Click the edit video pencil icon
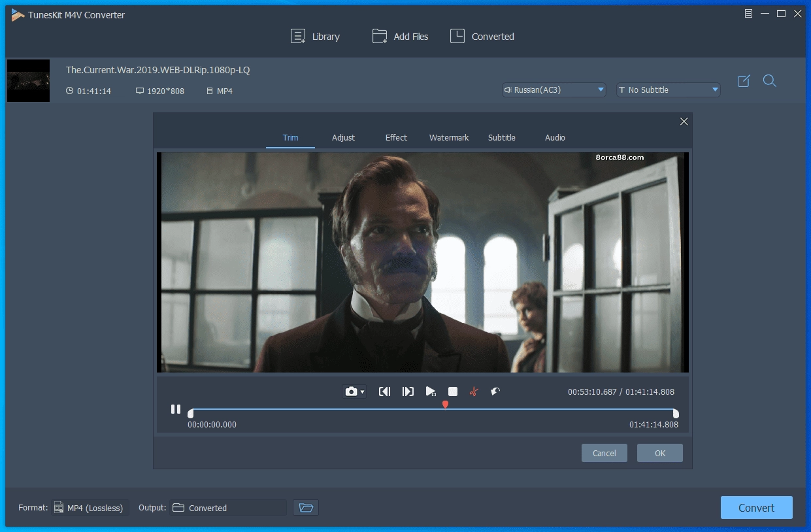The height and width of the screenshot is (532, 811). [744, 81]
